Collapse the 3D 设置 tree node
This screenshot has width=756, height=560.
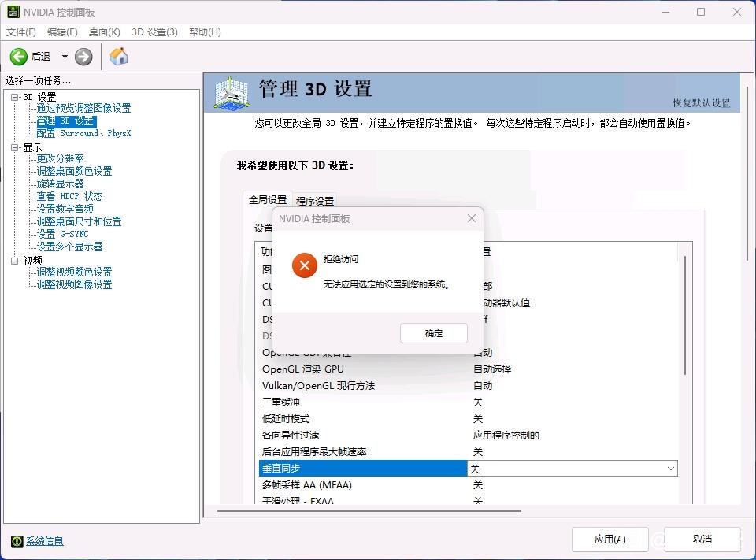tap(15, 97)
